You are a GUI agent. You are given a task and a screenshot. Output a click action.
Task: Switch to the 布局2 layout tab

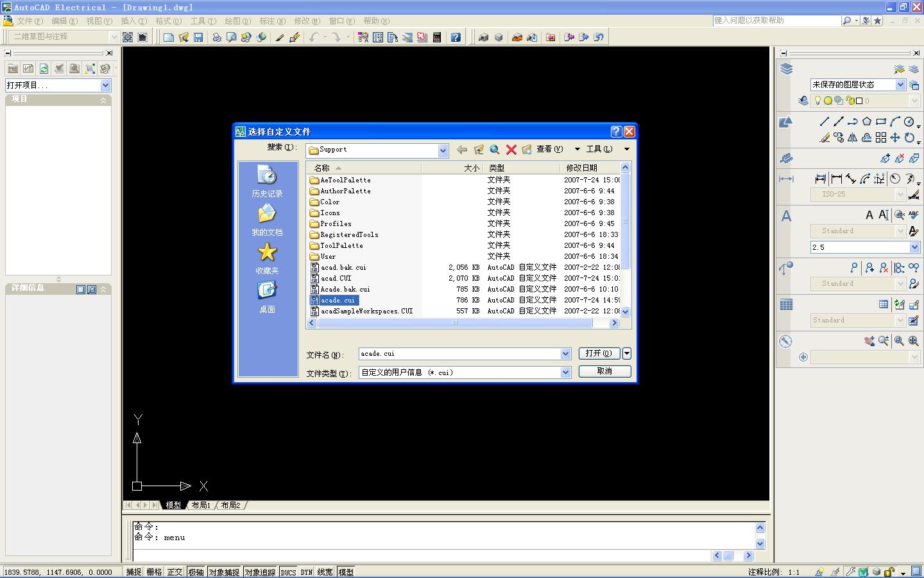(x=230, y=505)
